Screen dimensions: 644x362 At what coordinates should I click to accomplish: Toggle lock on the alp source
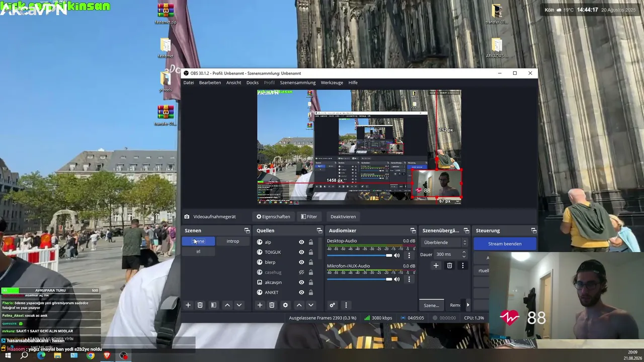click(x=311, y=242)
